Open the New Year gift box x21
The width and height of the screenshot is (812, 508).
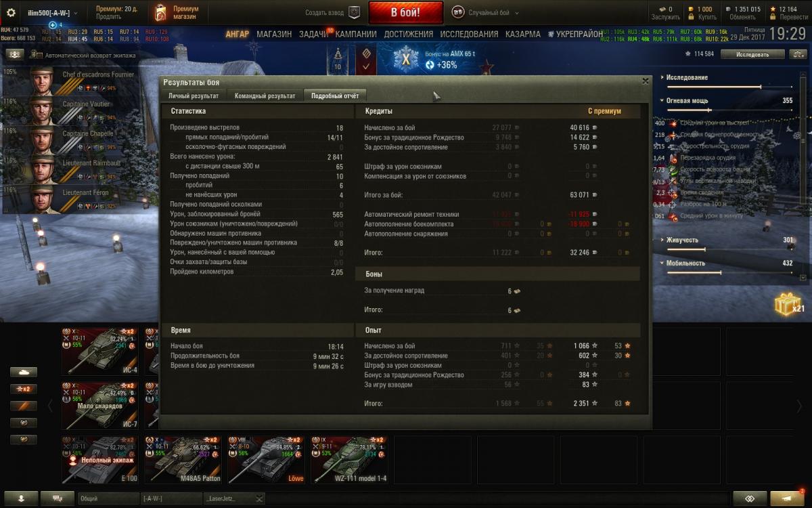click(x=788, y=305)
